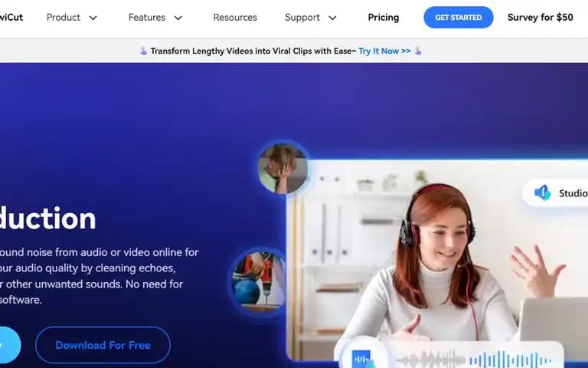Click the audio waveform track display

(473, 359)
